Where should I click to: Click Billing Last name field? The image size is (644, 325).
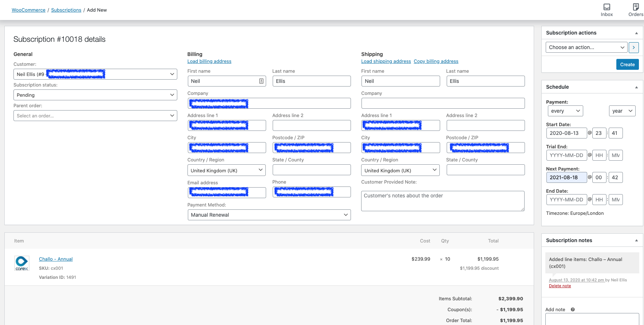(312, 81)
